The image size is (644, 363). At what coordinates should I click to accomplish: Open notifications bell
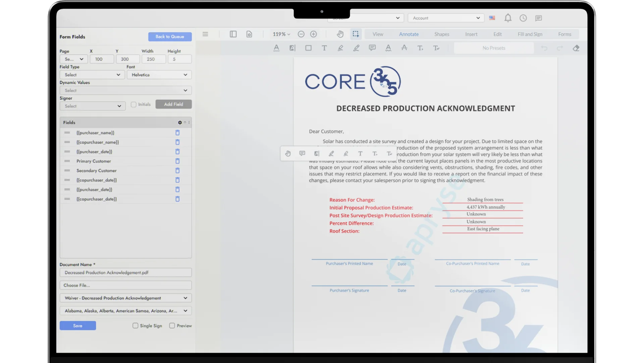(x=508, y=18)
